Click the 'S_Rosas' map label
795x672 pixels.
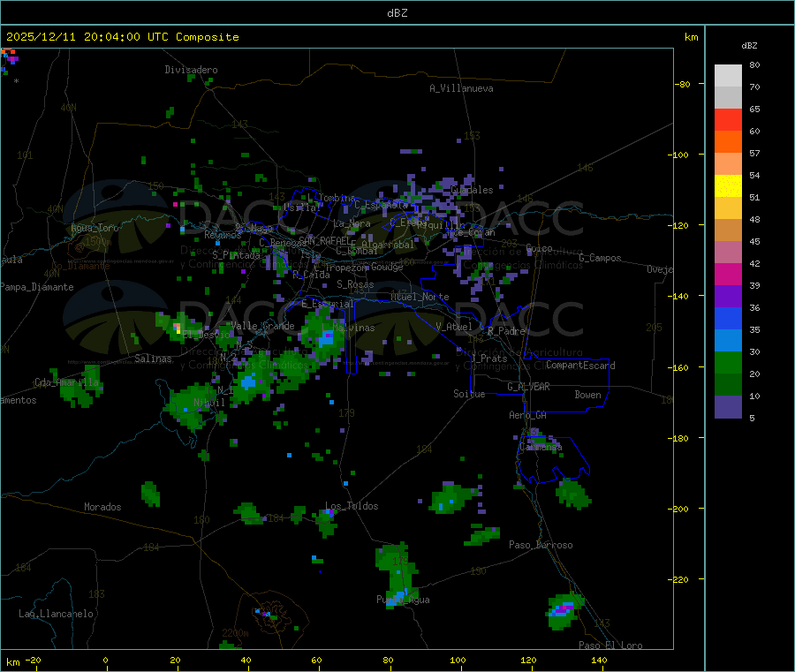click(355, 284)
